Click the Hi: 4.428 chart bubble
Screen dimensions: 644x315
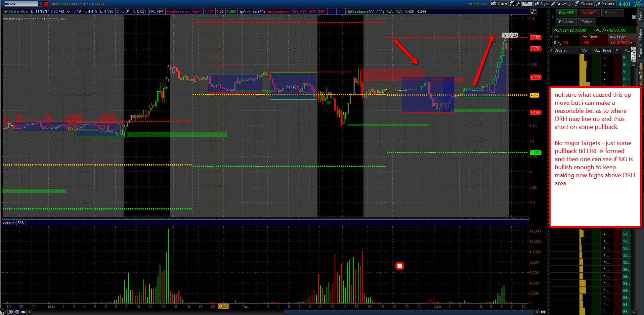(x=510, y=35)
